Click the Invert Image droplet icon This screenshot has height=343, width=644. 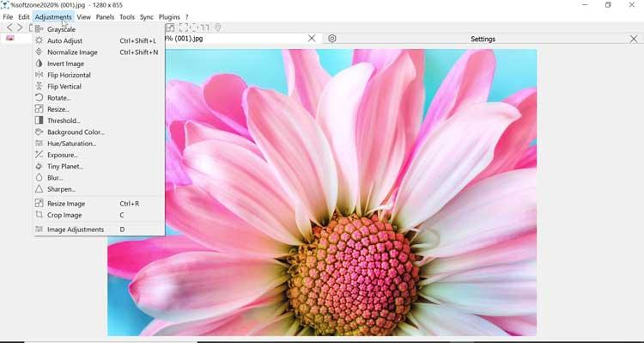pos(39,64)
